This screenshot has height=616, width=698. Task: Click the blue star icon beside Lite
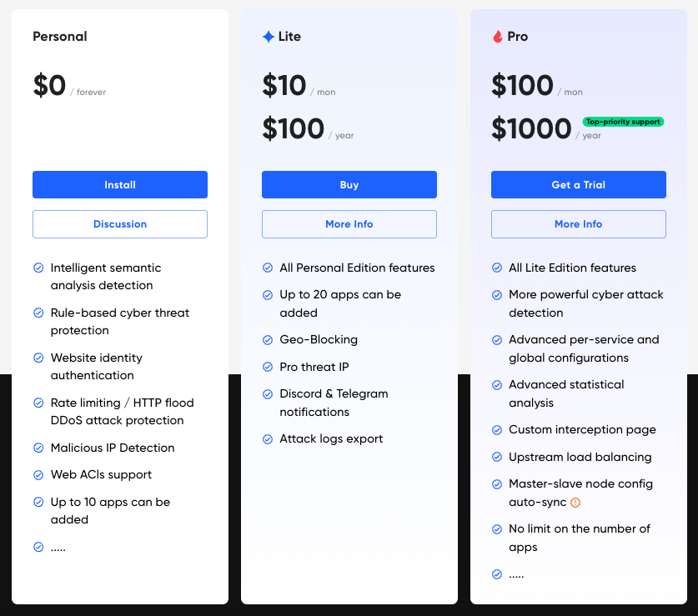(x=268, y=37)
